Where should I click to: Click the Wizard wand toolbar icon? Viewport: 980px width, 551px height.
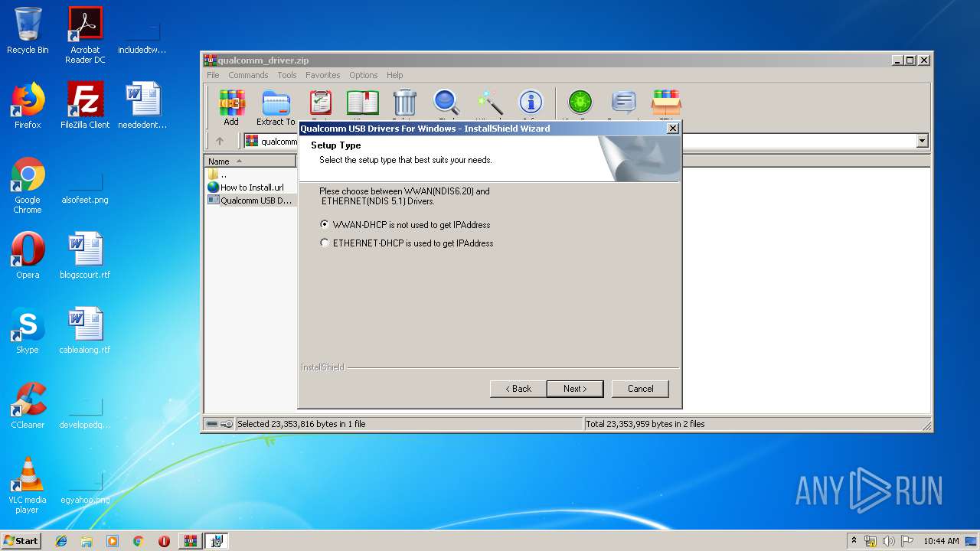(489, 103)
